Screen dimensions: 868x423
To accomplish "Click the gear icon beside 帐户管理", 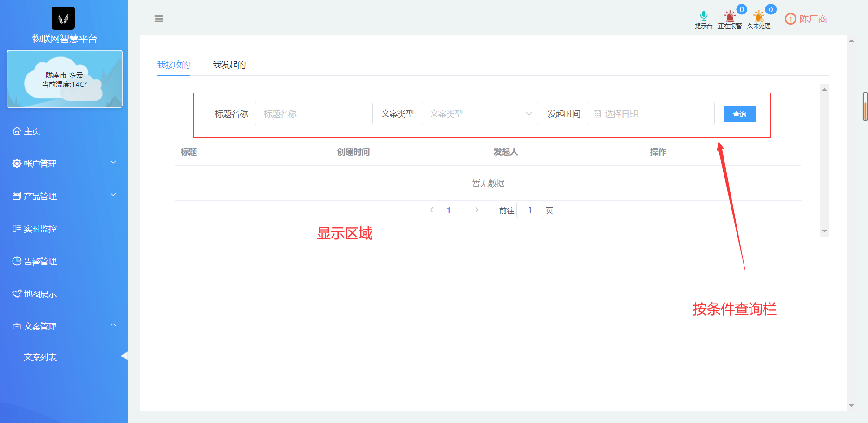I will point(17,164).
